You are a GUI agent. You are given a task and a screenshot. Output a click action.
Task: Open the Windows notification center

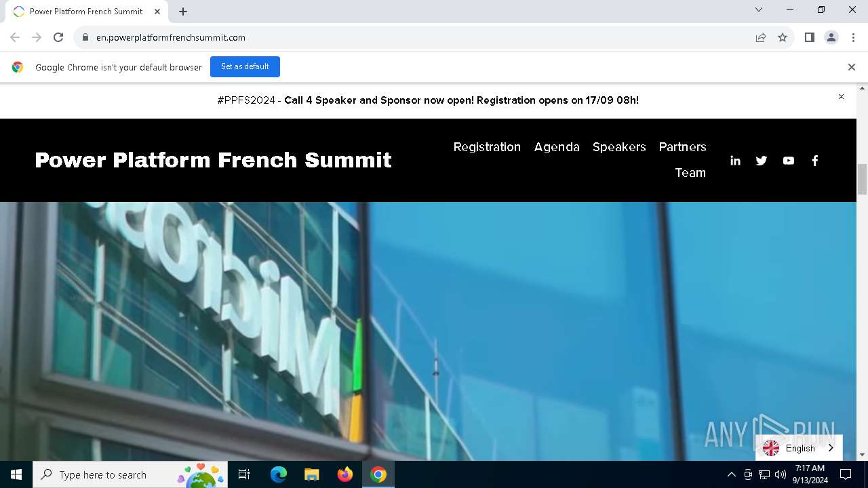coord(846,474)
